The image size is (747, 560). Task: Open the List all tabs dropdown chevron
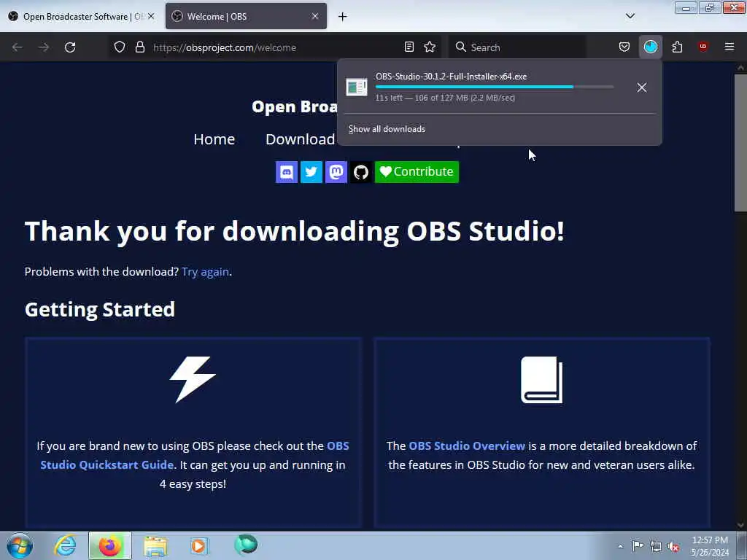click(x=630, y=16)
